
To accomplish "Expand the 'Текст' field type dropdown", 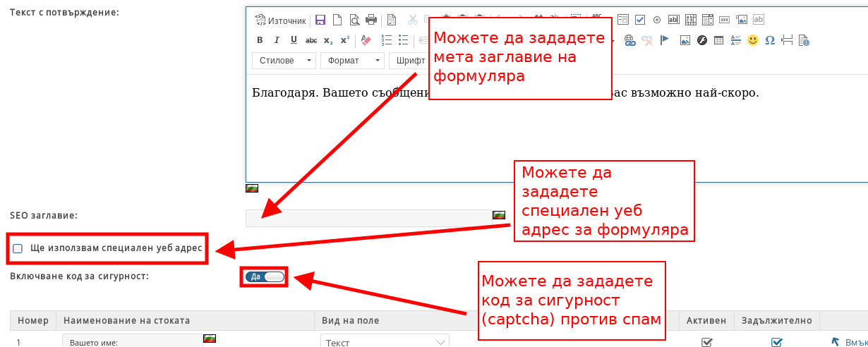I will [385, 342].
